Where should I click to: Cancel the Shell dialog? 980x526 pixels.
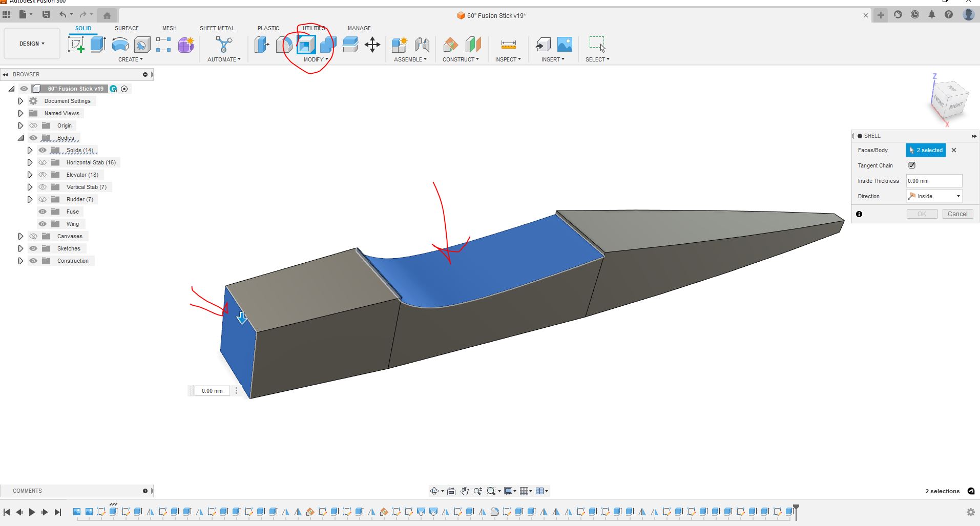point(957,214)
